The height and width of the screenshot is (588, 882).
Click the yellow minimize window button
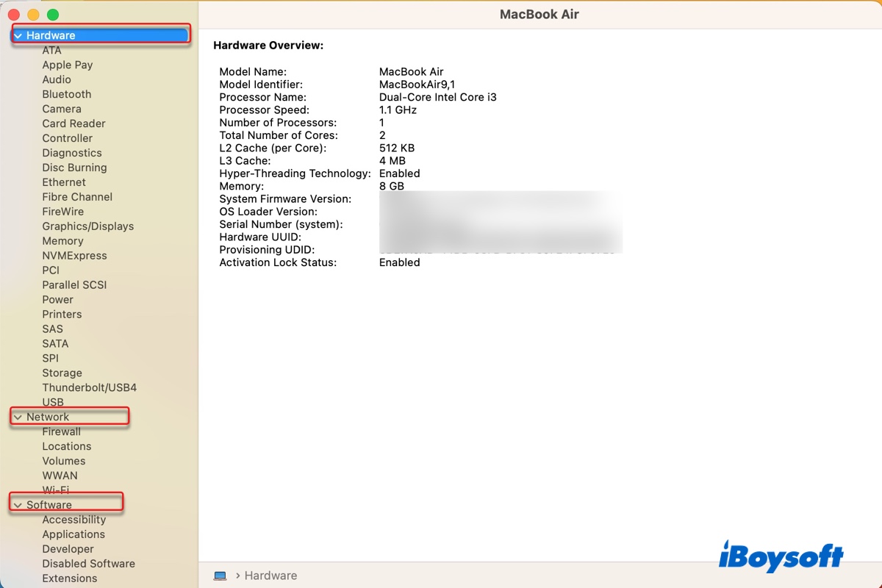(33, 15)
